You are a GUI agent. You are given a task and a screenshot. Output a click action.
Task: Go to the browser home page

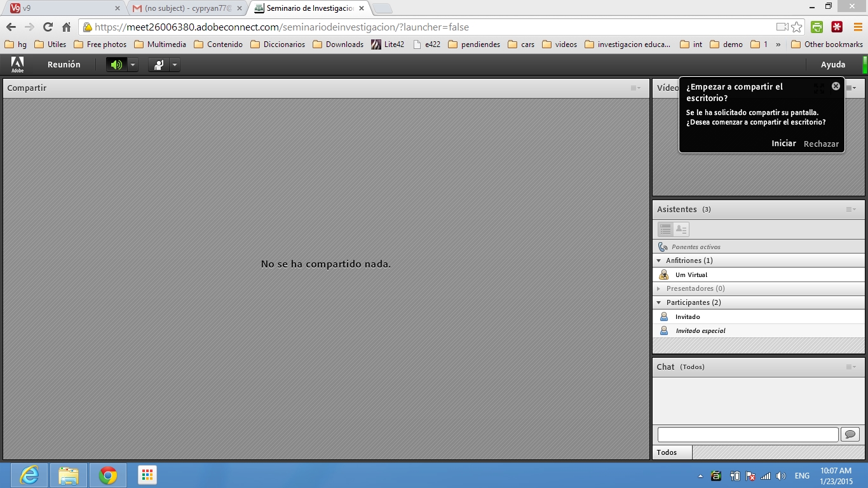pyautogui.click(x=66, y=27)
